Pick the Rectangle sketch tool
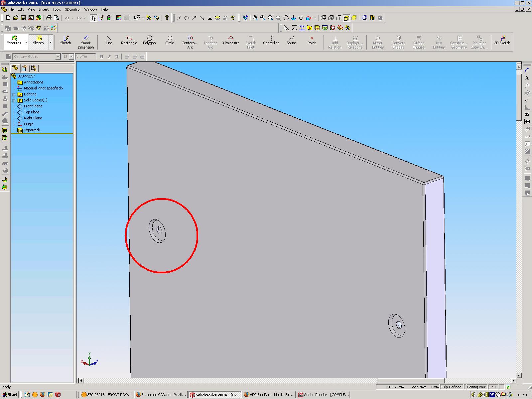The width and height of the screenshot is (532, 399). click(129, 41)
